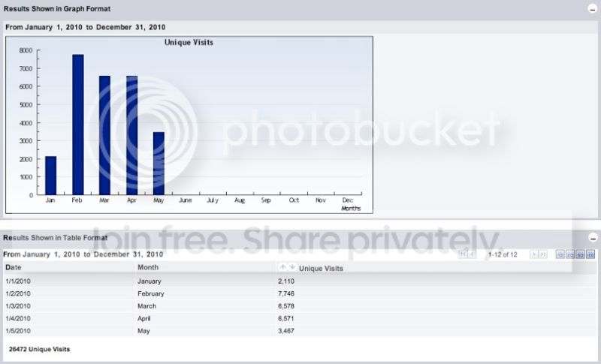The image size is (601, 364).
Task: Click the 1-12 of 12 page indicator
Action: pyautogui.click(x=503, y=254)
